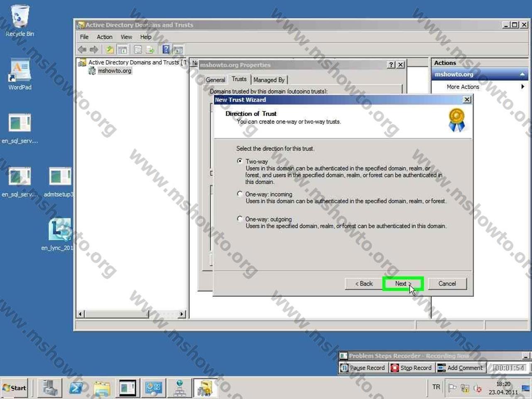Select the Two-way trust radio button

[x=240, y=161]
